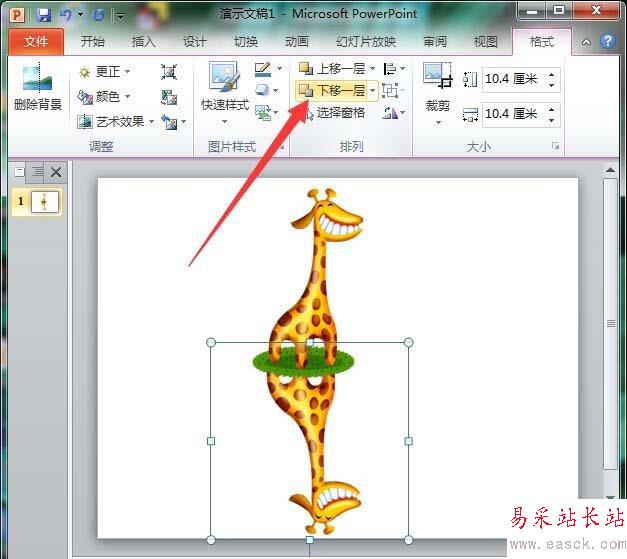Open the 艺术效果 artistic effects dropdown

click(x=116, y=121)
